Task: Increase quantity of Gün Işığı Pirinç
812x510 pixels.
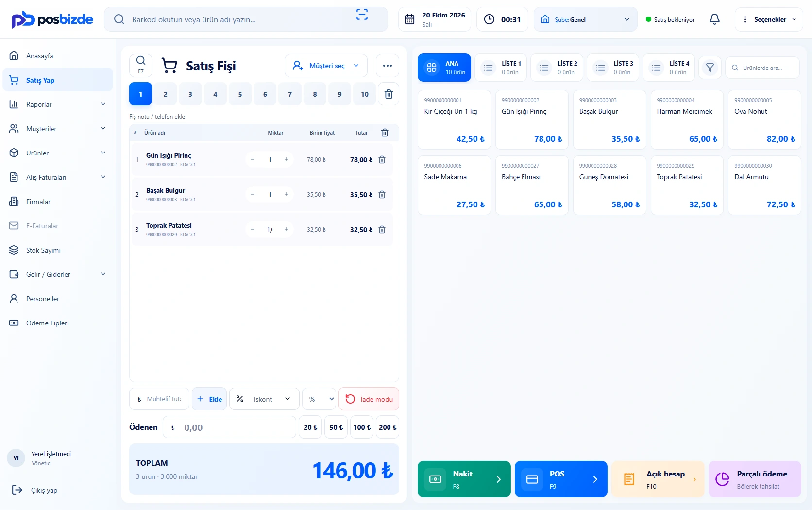Action: tap(287, 159)
